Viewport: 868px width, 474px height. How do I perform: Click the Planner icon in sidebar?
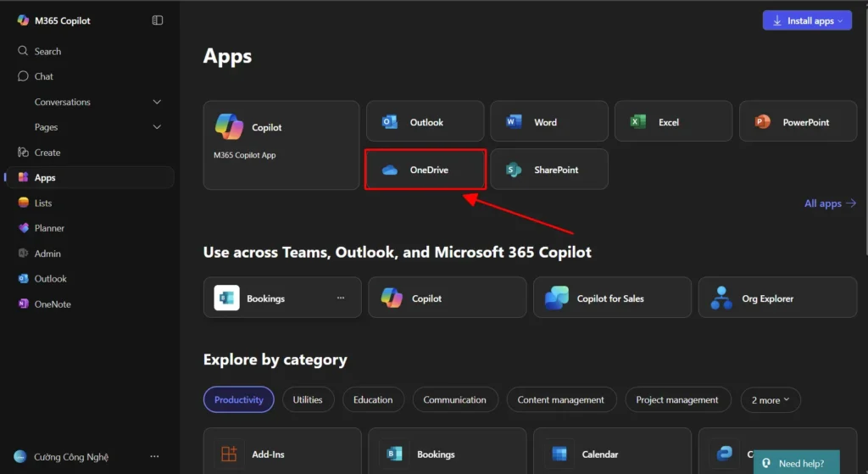pos(23,228)
